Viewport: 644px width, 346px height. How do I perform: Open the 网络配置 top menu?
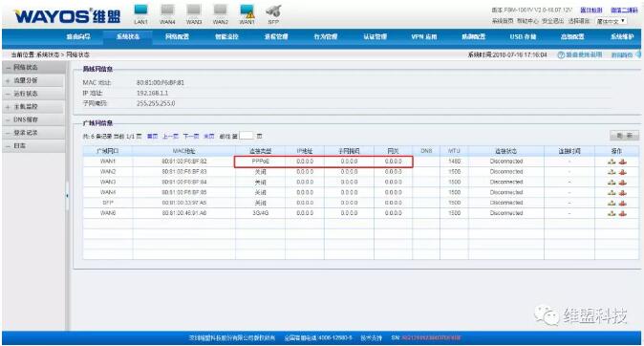tap(177, 37)
